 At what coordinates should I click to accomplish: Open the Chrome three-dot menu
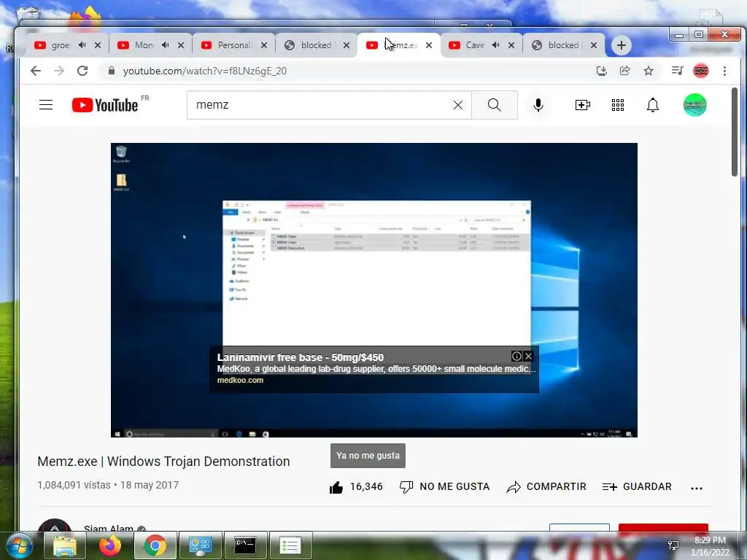tap(724, 71)
